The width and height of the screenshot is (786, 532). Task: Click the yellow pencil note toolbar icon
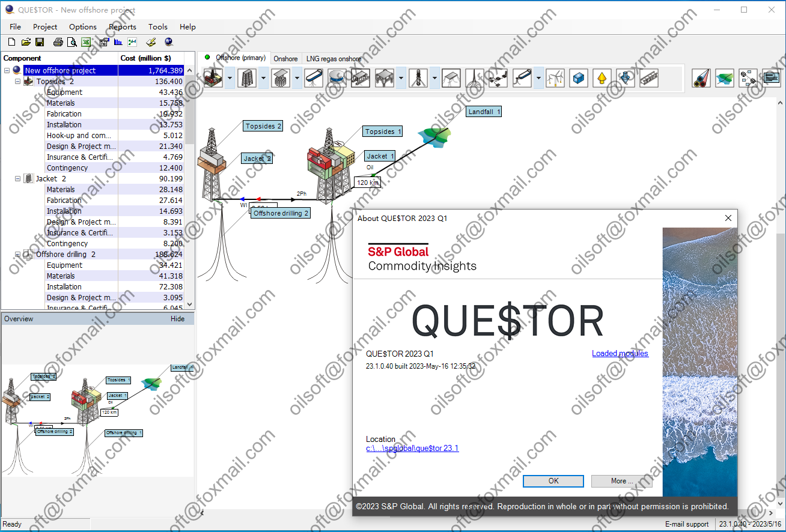click(151, 42)
